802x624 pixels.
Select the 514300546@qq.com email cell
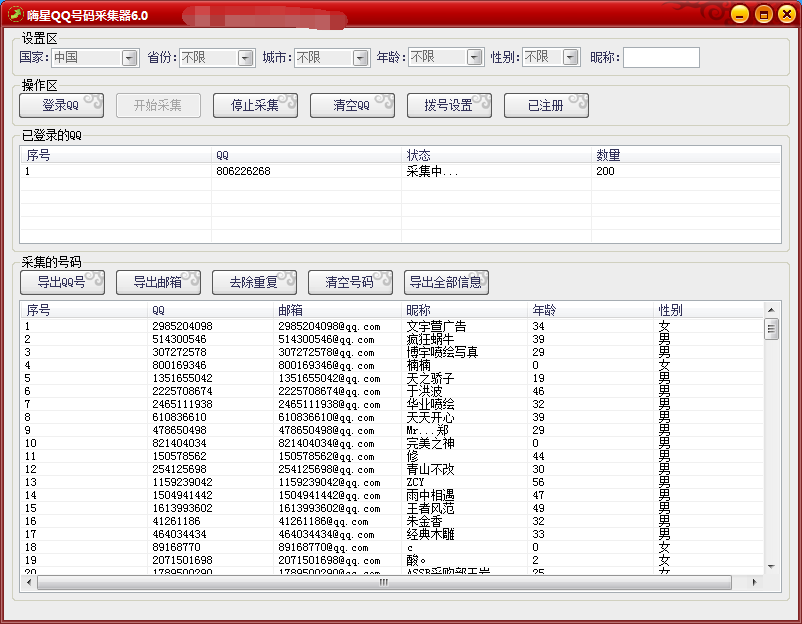click(x=326, y=340)
